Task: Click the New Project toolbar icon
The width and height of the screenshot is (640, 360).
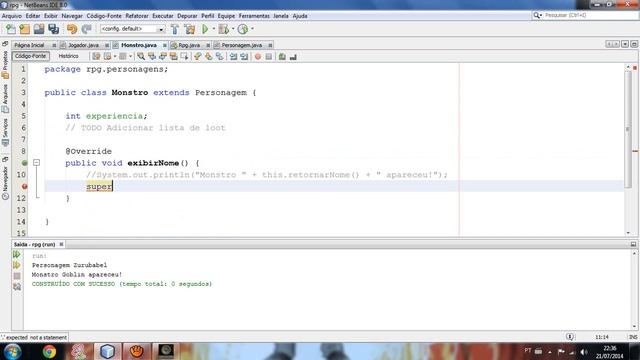Action: click(24, 29)
